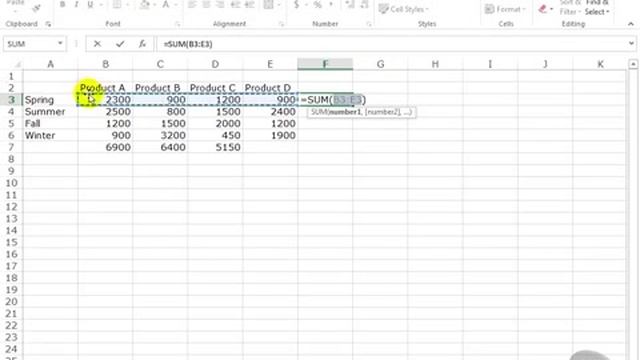This screenshot has width=640, height=360.
Task: Select the total cell 6900
Action: (x=105, y=147)
